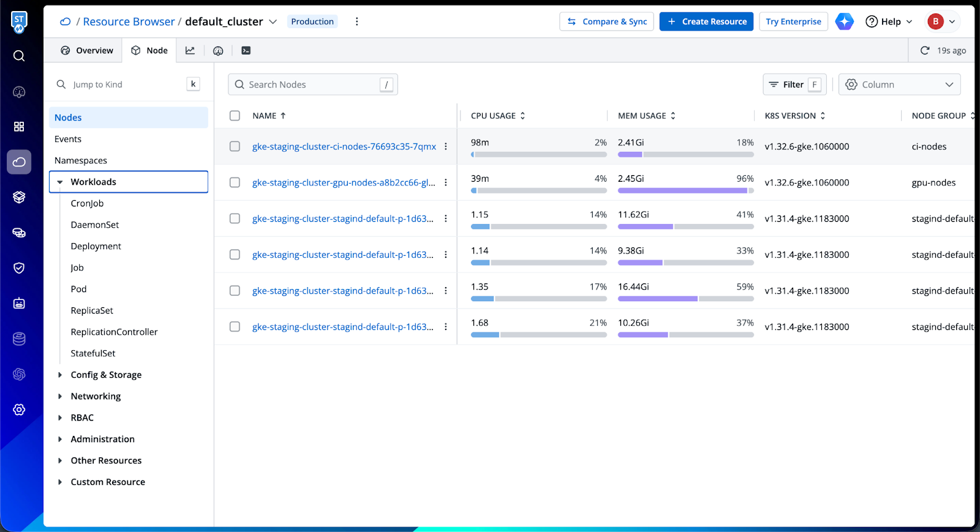Open the metrics chart icon tab
Viewport: 980px width, 532px height.
click(190, 51)
